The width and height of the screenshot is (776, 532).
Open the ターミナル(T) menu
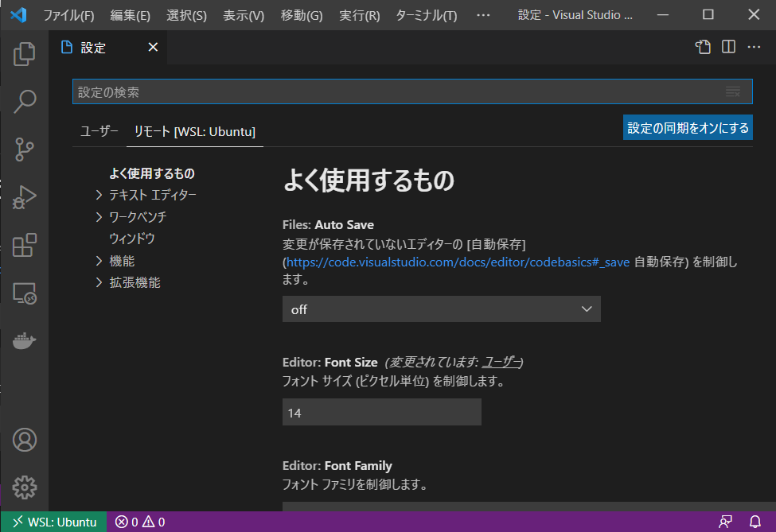427,15
